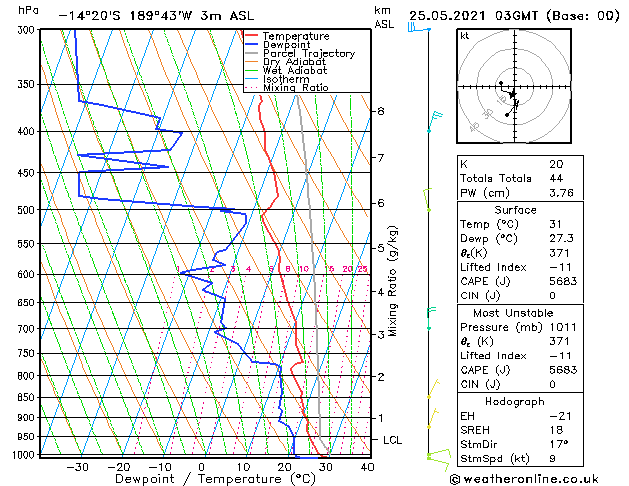629x486 pixels.
Task: Click the PW (cm) value 3.76
Action: (561, 193)
